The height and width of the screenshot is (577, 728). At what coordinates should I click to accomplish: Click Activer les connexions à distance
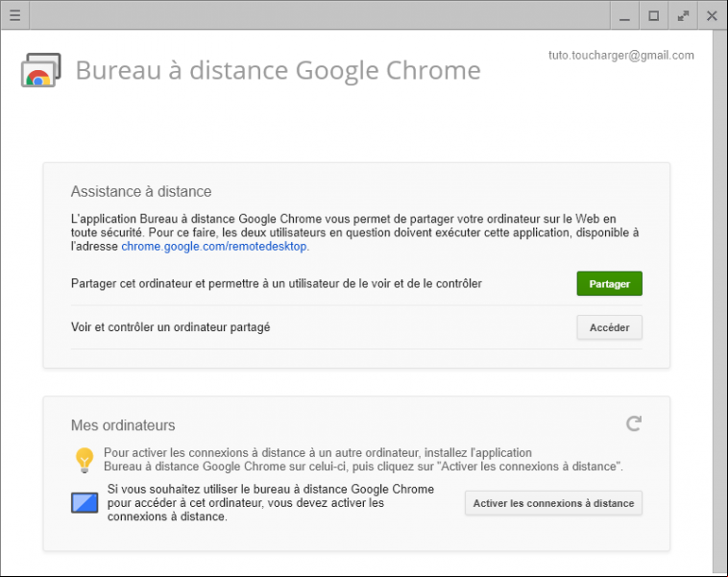pyautogui.click(x=553, y=503)
